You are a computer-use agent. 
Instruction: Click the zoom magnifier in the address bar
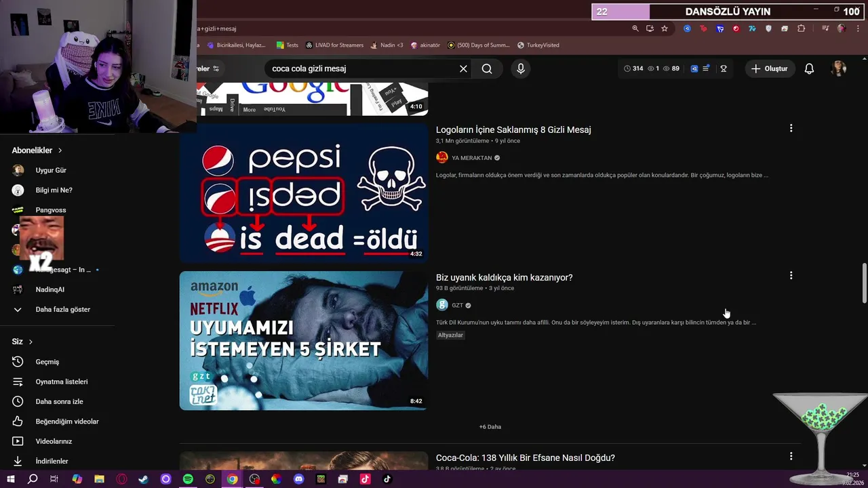tap(635, 28)
